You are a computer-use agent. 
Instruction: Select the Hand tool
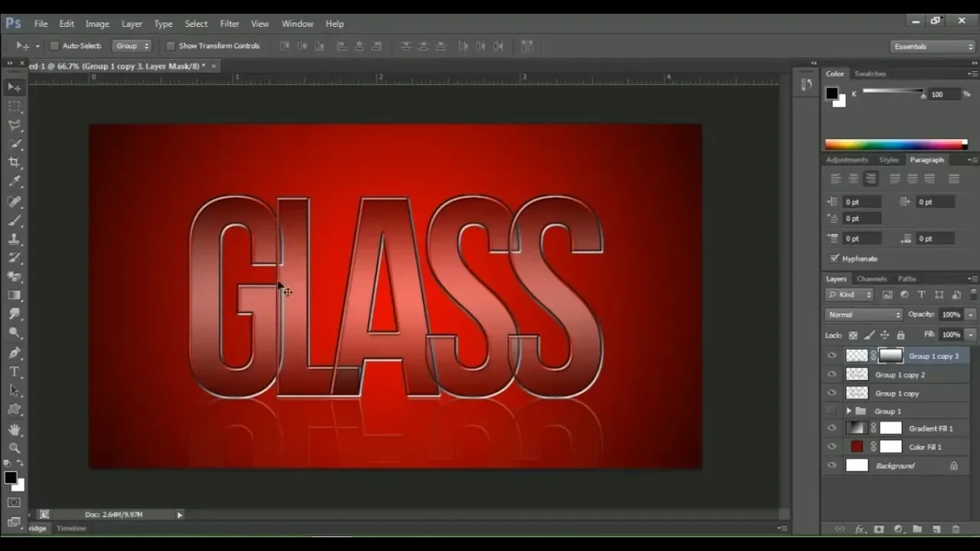coord(15,430)
